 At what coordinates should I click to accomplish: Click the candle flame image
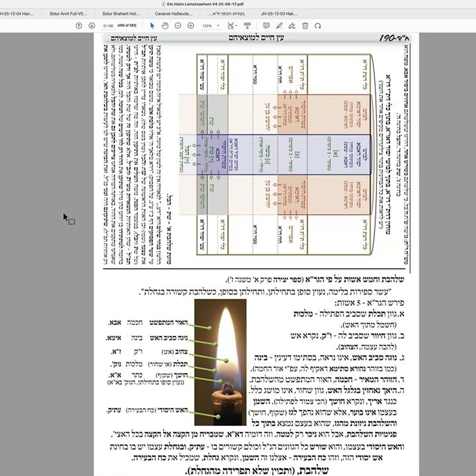[x=220, y=362]
